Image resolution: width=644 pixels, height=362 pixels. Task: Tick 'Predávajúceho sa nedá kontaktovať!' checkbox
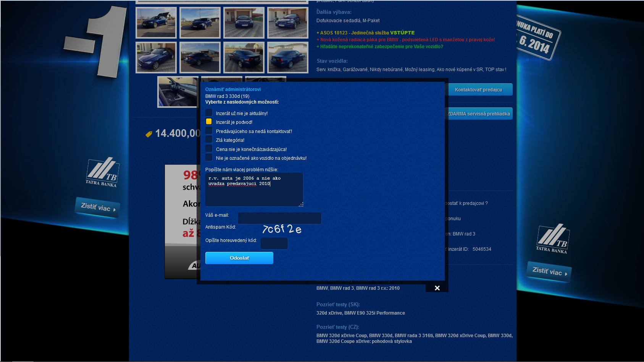click(x=209, y=131)
